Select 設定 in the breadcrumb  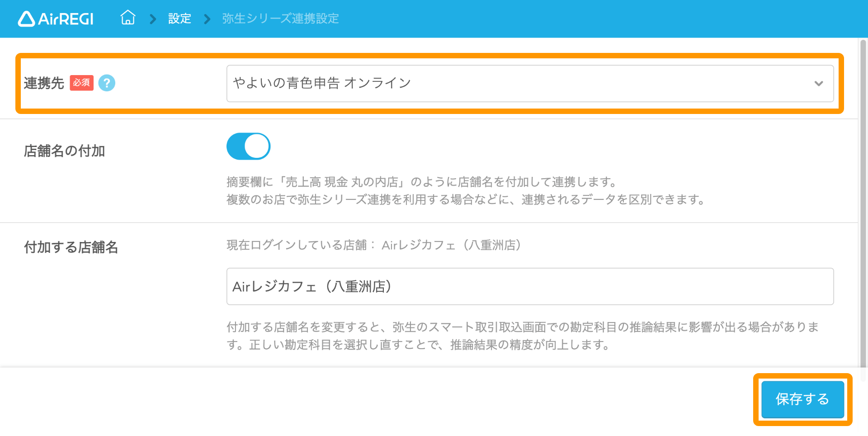click(x=179, y=19)
